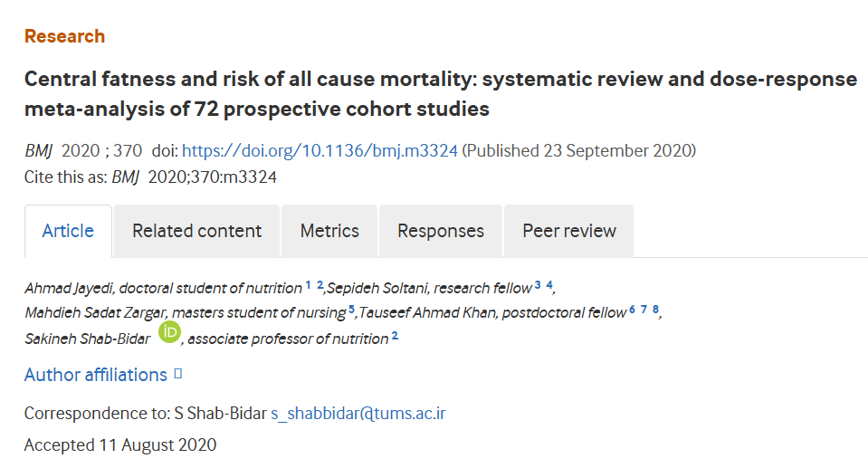Viewport: 868px width, 468px height.
Task: Click the article title about central fatness
Action: point(441,94)
